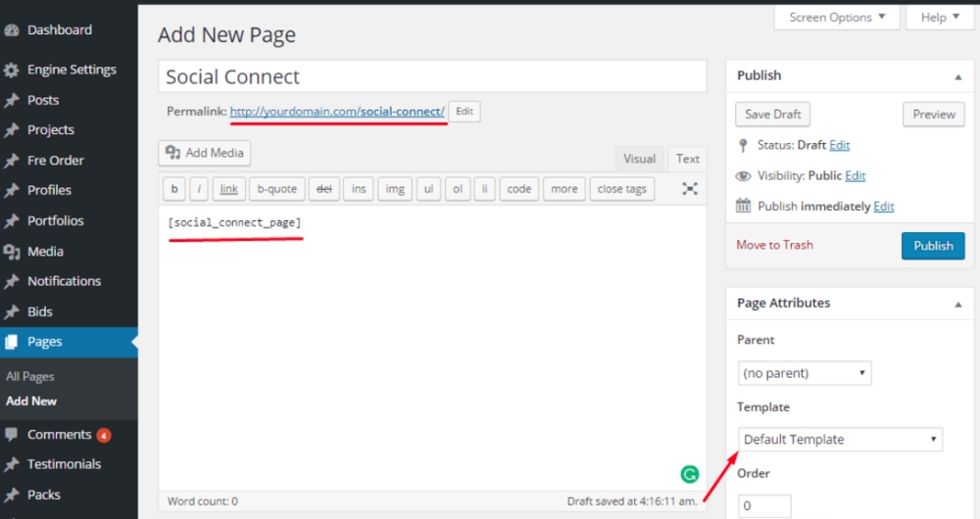980x519 pixels.
Task: Switch to the Text editor tab
Action: [x=688, y=159]
